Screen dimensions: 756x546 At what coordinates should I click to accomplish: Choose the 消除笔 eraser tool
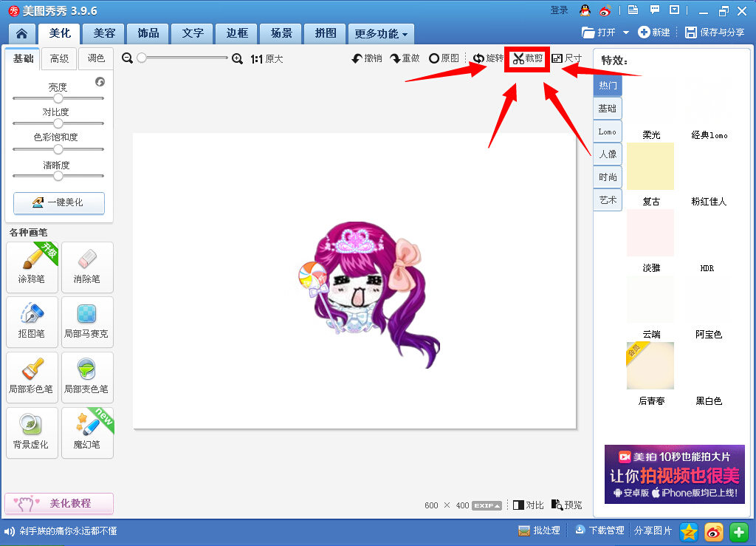(x=87, y=267)
